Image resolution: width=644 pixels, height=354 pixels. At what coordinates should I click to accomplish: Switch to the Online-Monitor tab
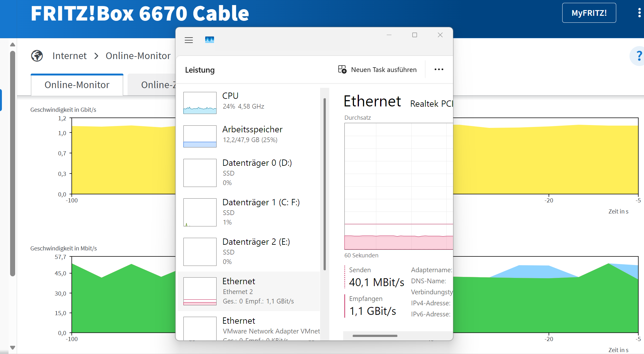[77, 85]
